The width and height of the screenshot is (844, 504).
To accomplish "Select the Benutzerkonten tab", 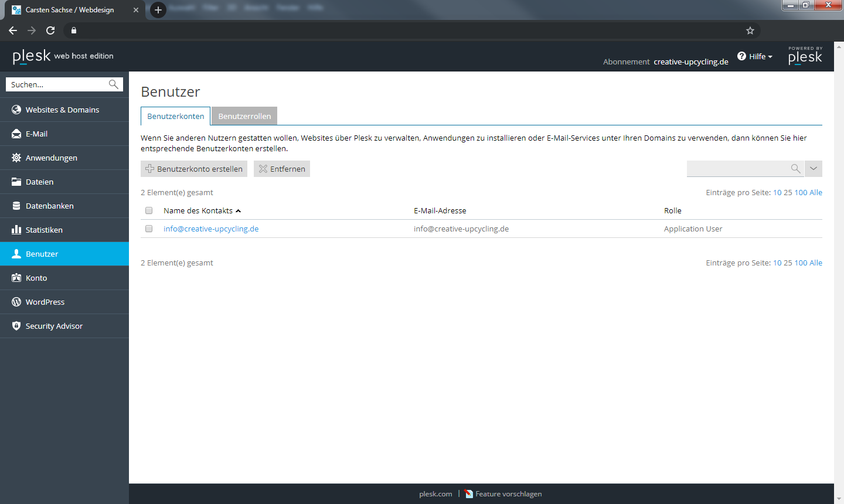I will pyautogui.click(x=176, y=116).
